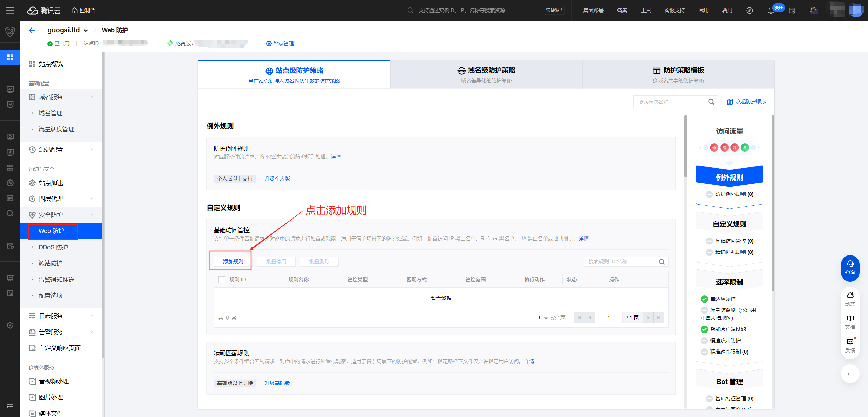The height and width of the screenshot is (417, 868).
Task: Open the 5 条/页 page size dropdown
Action: (543, 318)
